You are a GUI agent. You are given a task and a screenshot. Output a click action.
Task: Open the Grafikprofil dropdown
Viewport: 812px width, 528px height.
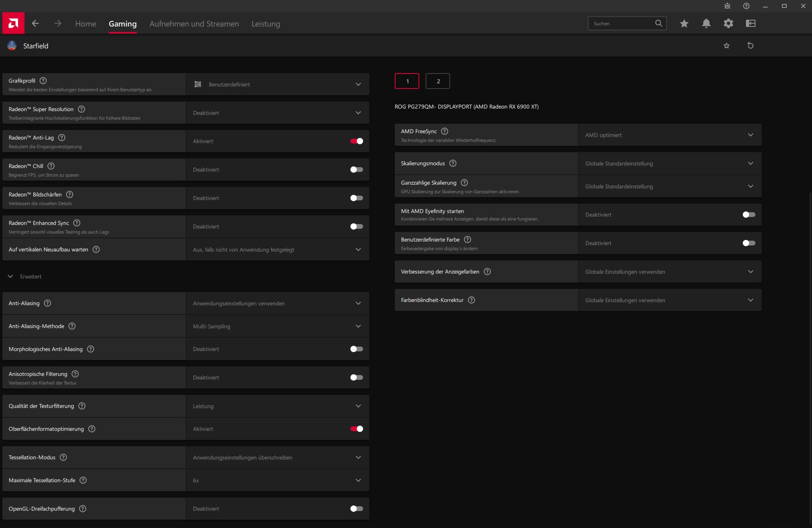277,84
